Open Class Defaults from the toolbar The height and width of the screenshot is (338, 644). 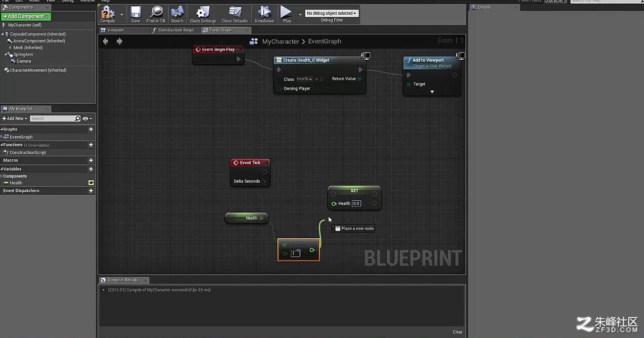pyautogui.click(x=235, y=14)
